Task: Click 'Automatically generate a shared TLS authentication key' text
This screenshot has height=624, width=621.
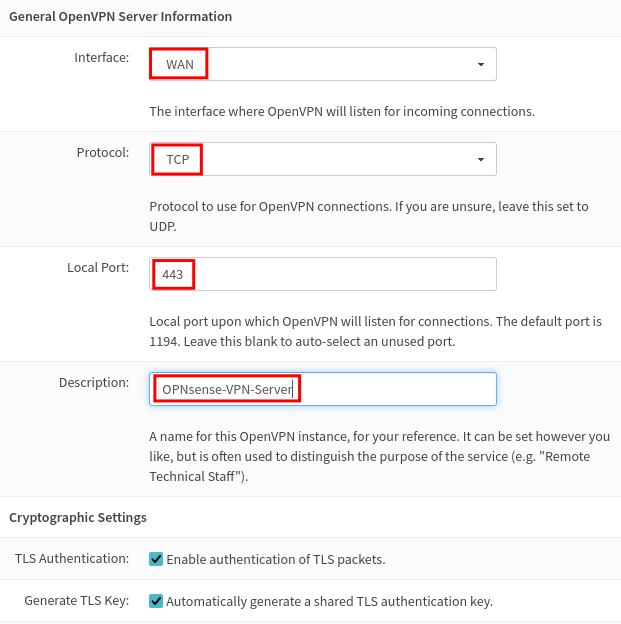Action: [x=330, y=601]
